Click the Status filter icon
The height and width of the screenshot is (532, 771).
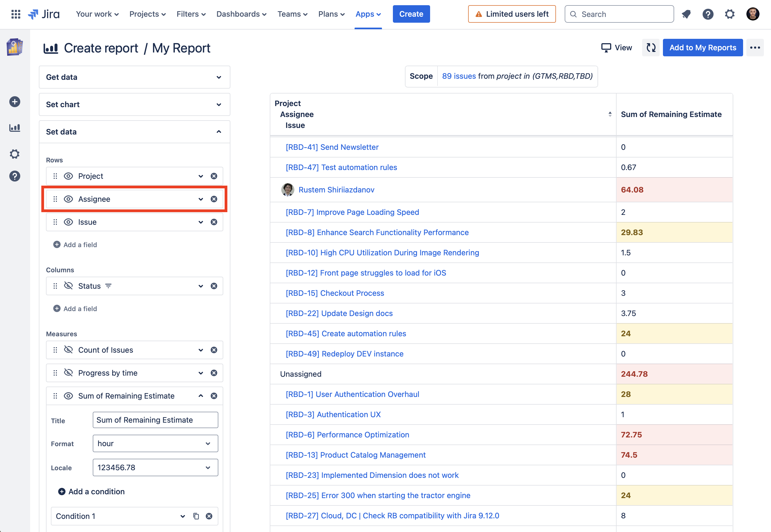108,286
